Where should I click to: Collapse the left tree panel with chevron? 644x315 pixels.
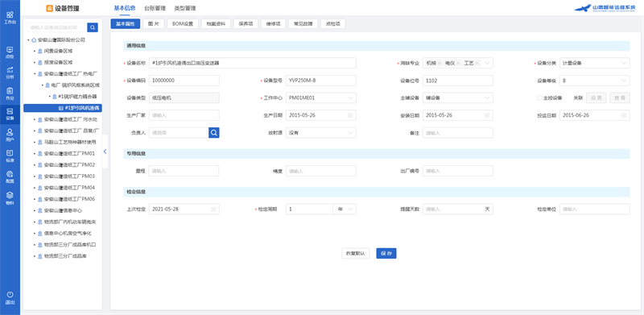tap(105, 151)
